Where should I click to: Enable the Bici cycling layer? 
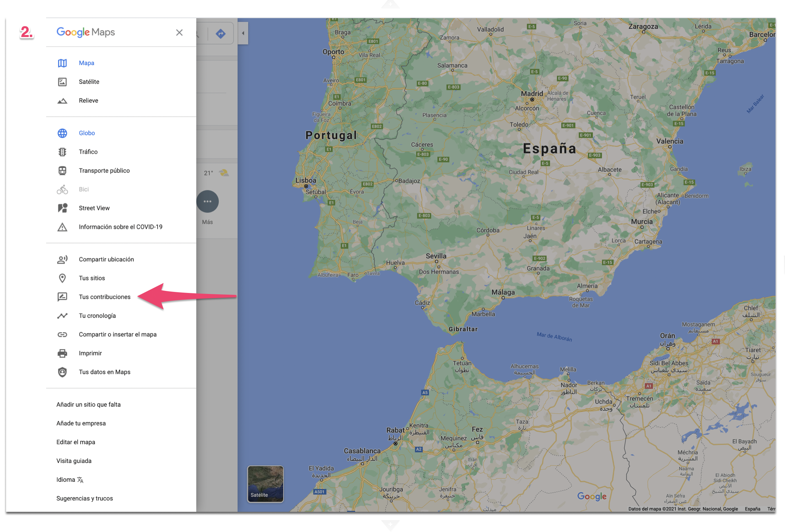pyautogui.click(x=83, y=190)
